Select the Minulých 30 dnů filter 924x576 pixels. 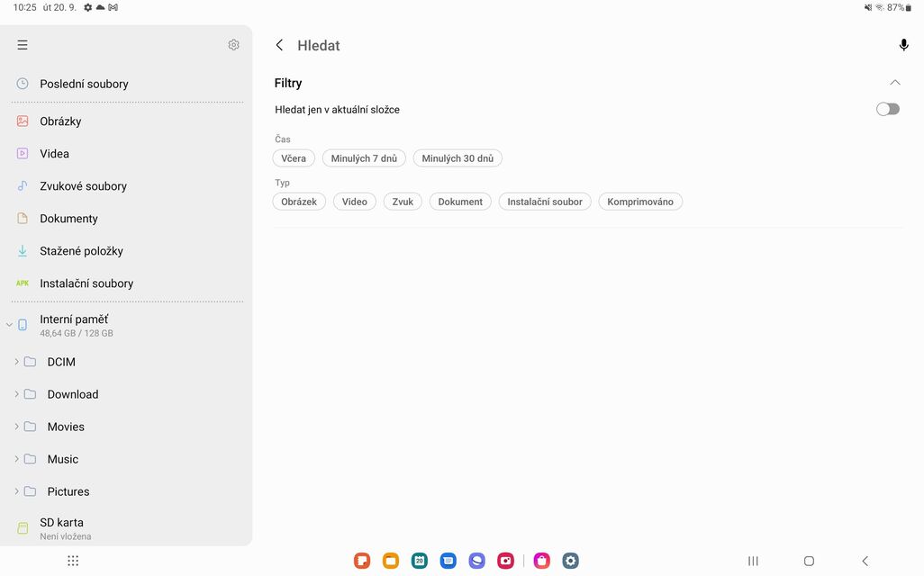[458, 157]
